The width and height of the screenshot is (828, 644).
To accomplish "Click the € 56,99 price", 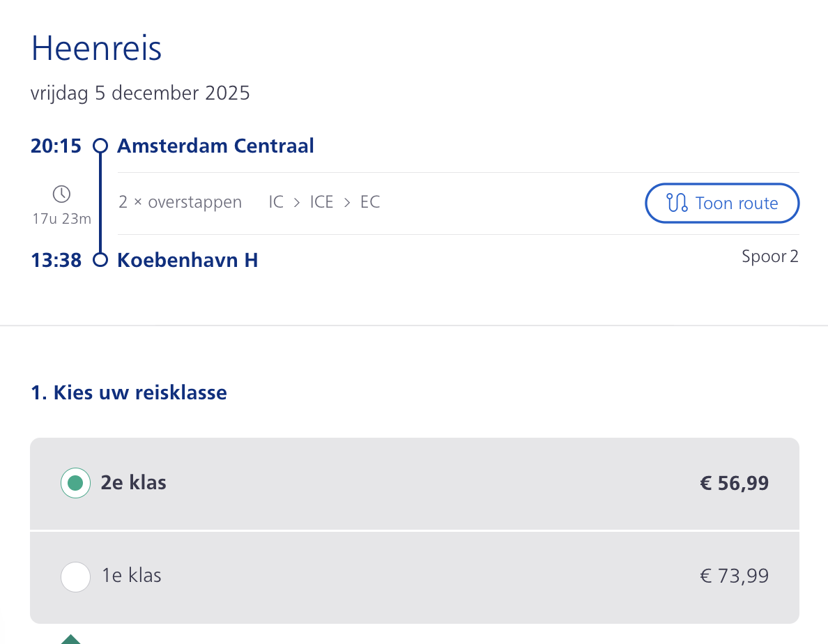I will 734,483.
